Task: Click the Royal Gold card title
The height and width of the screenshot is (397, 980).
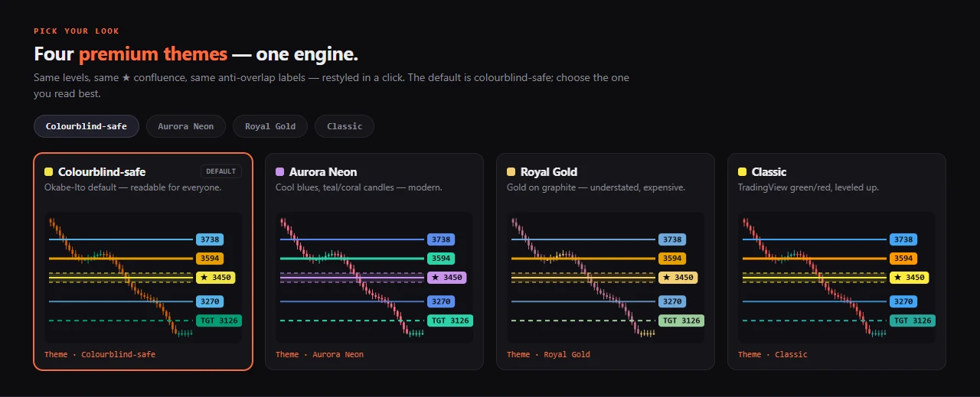Action: (549, 172)
